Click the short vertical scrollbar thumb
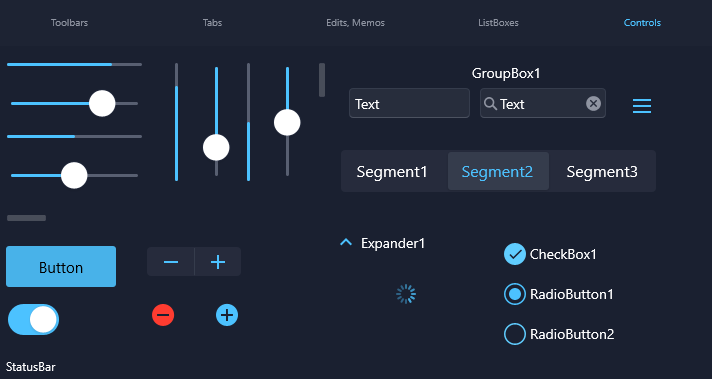Screen dimensions: 712x379 322,80
